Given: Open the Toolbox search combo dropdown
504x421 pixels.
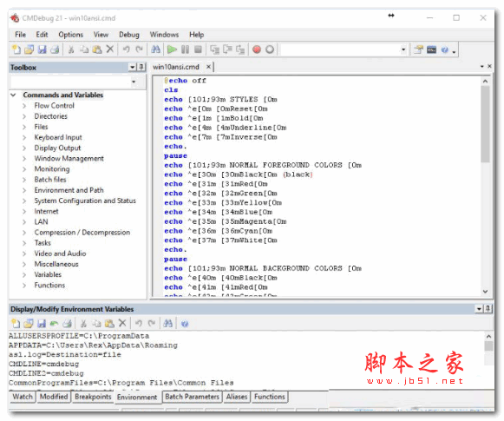Looking at the screenshot, I should [134, 82].
